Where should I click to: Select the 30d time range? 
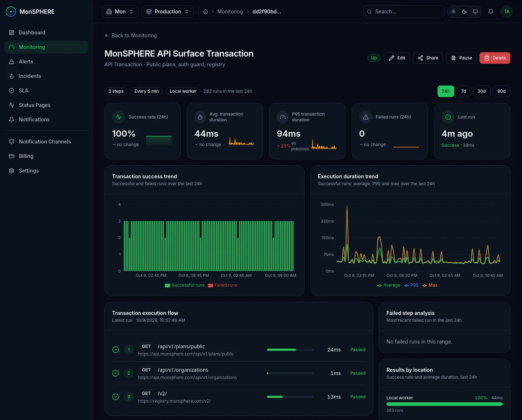coord(481,91)
